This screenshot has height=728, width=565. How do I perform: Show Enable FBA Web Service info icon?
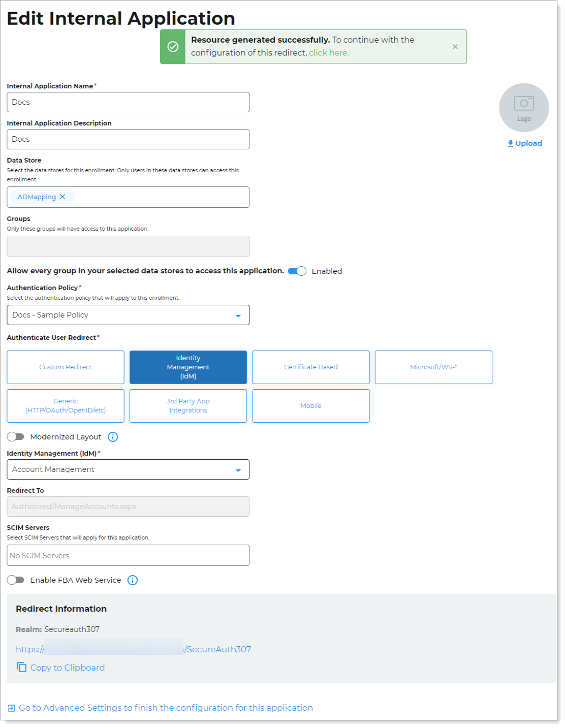tap(133, 580)
